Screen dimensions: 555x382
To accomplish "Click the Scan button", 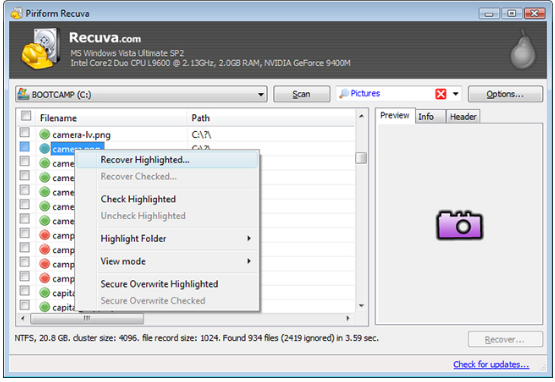I will click(302, 94).
